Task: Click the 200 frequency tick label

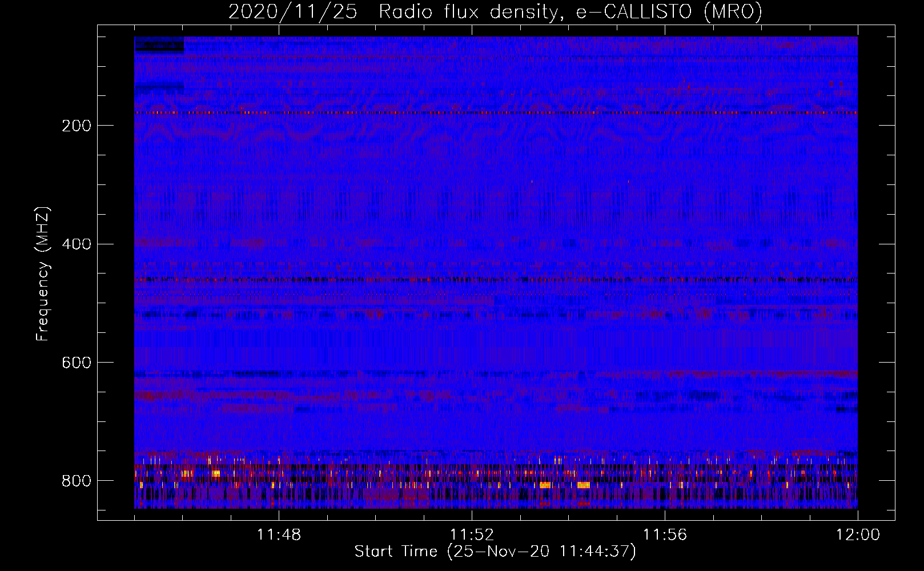Action: click(77, 126)
